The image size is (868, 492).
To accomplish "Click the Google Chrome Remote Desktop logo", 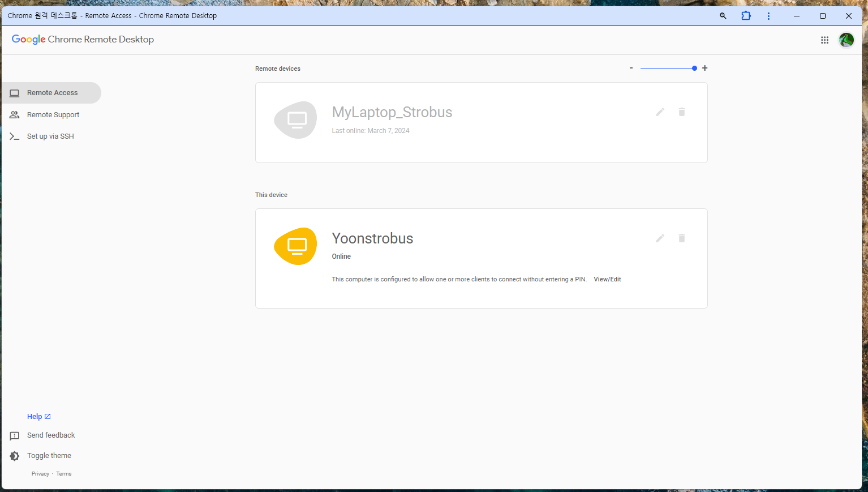I will (83, 40).
